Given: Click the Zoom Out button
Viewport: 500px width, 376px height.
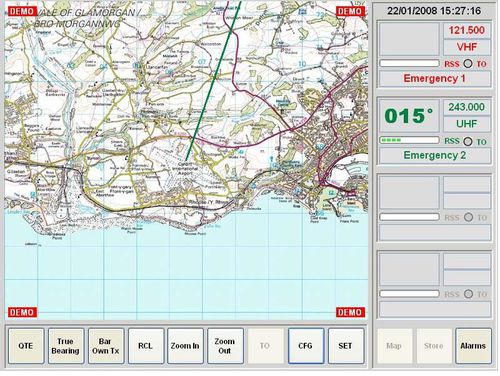Looking at the screenshot, I should [225, 346].
